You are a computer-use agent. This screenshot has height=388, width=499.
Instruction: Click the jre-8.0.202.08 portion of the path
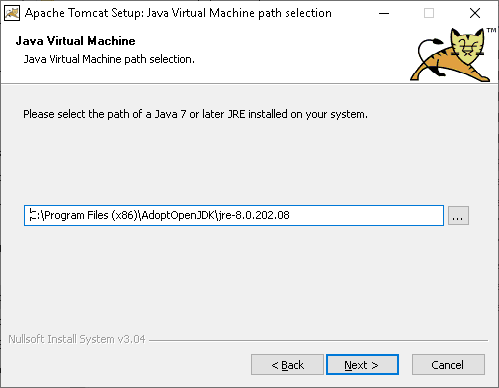pos(254,215)
